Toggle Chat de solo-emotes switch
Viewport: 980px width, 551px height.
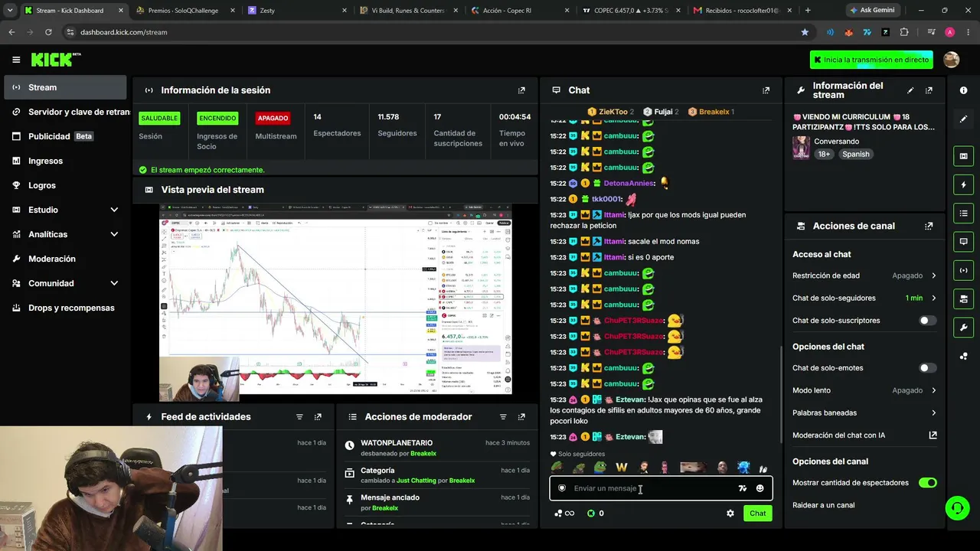coord(927,368)
